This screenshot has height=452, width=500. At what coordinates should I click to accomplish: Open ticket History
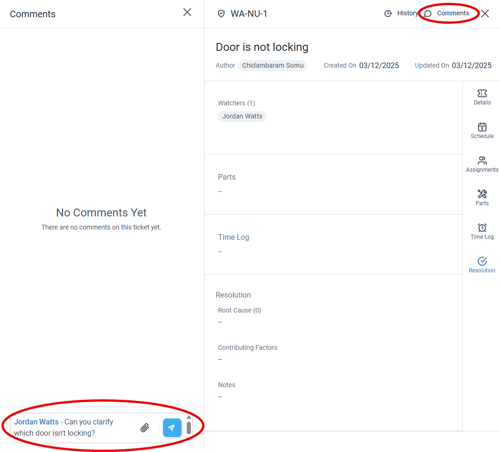point(401,13)
